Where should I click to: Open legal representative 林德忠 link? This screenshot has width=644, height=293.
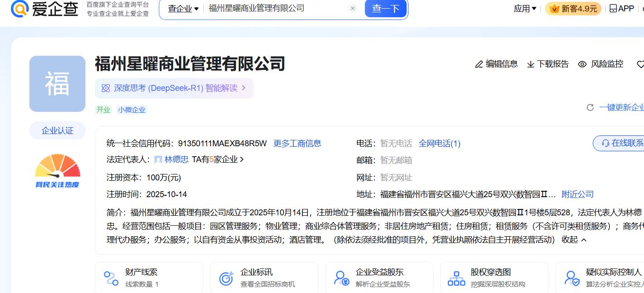click(176, 159)
